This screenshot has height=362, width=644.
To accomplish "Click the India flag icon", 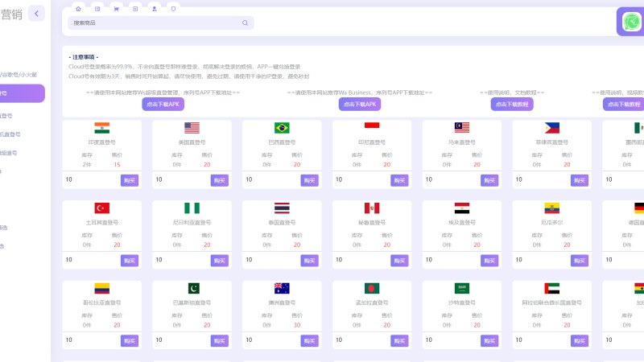I will (x=102, y=128).
